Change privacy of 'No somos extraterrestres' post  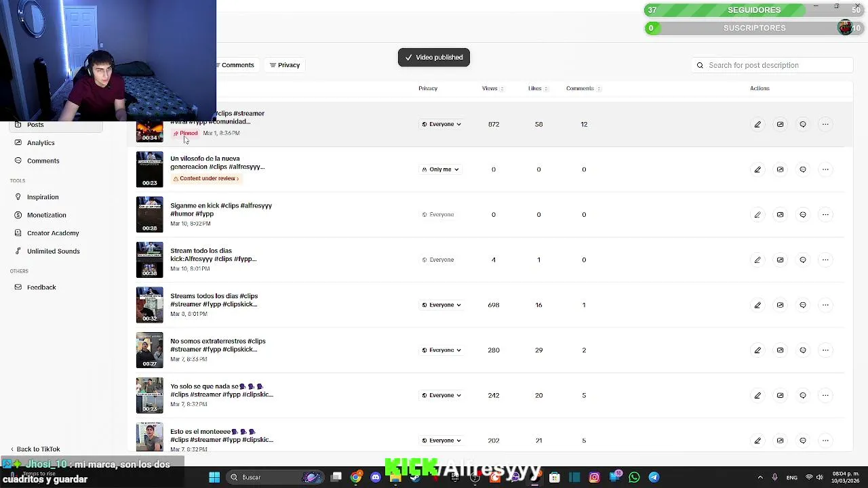(x=441, y=350)
